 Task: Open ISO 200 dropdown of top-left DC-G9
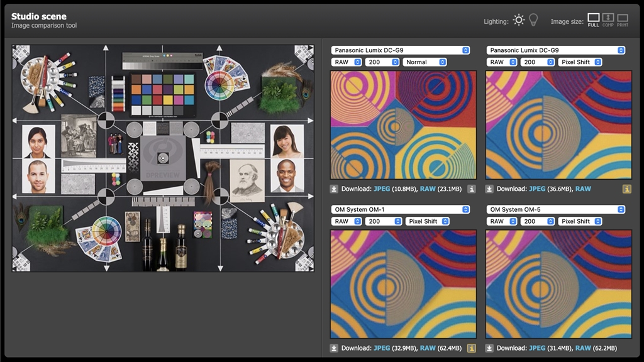coord(382,62)
